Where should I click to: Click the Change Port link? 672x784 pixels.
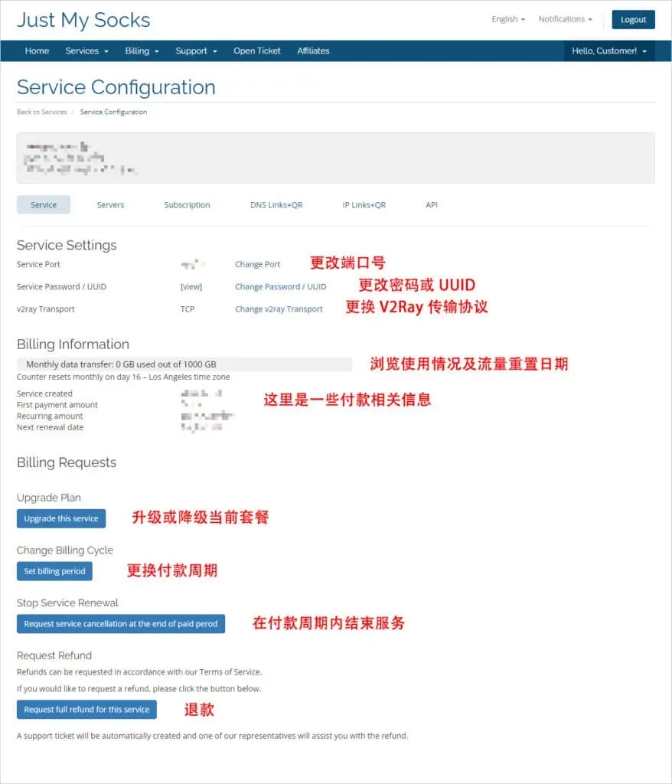[x=257, y=264]
